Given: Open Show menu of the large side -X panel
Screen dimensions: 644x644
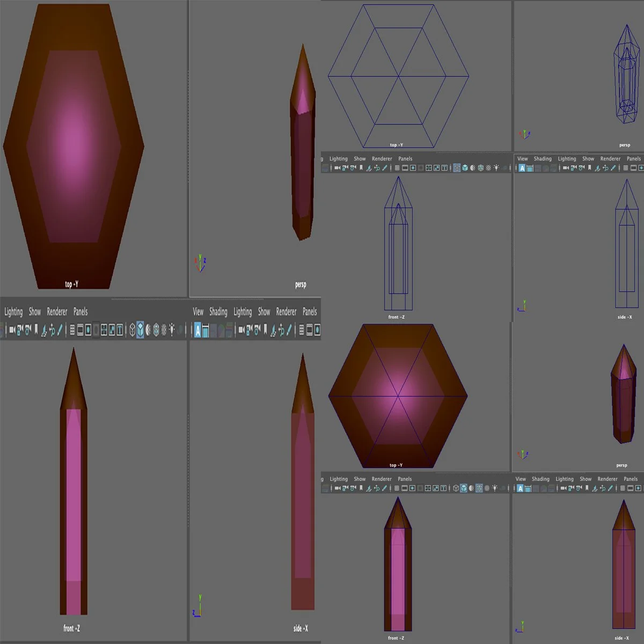Looking at the screenshot, I should 264,312.
